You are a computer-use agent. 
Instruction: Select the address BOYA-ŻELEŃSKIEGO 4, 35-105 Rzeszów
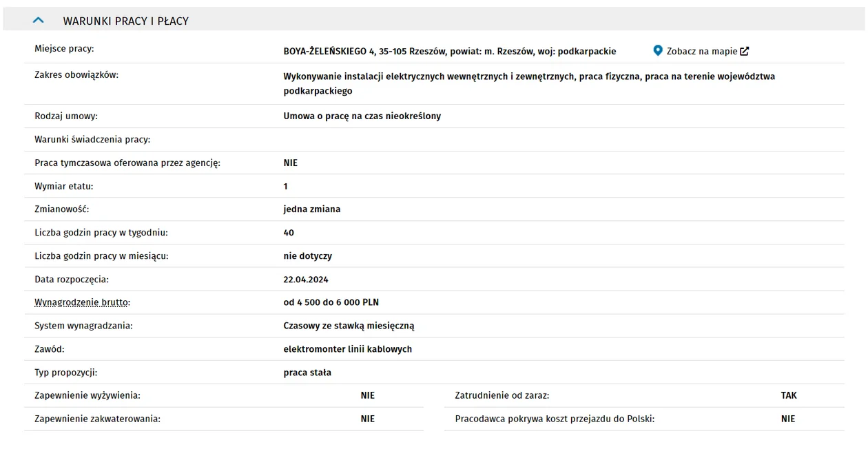(x=365, y=51)
